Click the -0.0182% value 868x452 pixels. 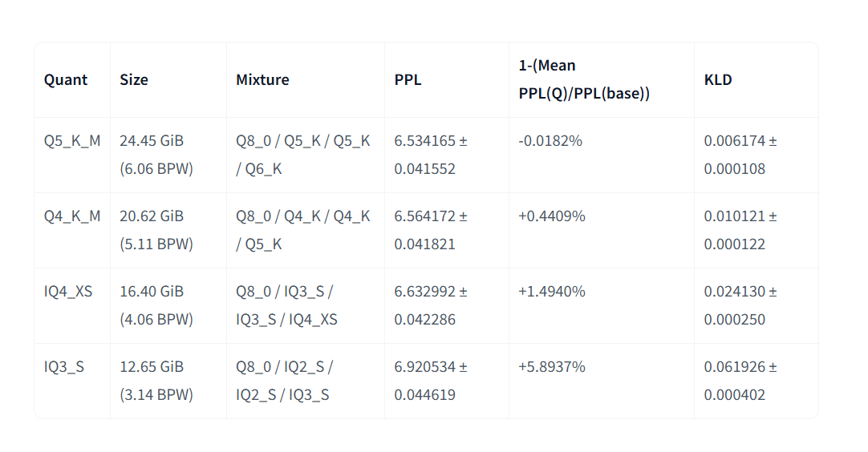coord(550,141)
